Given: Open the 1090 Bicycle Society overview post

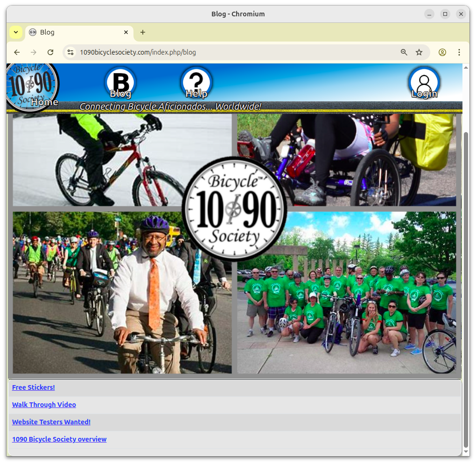Looking at the screenshot, I should coord(59,439).
